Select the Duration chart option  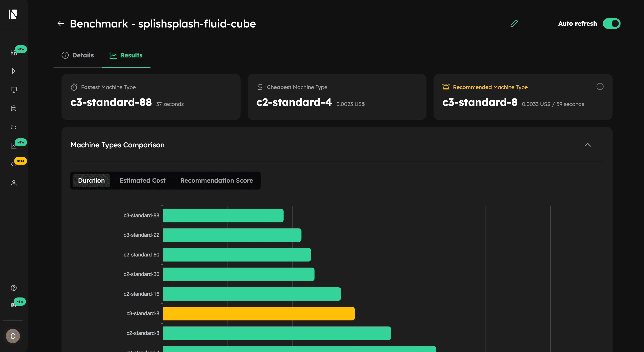pyautogui.click(x=91, y=180)
